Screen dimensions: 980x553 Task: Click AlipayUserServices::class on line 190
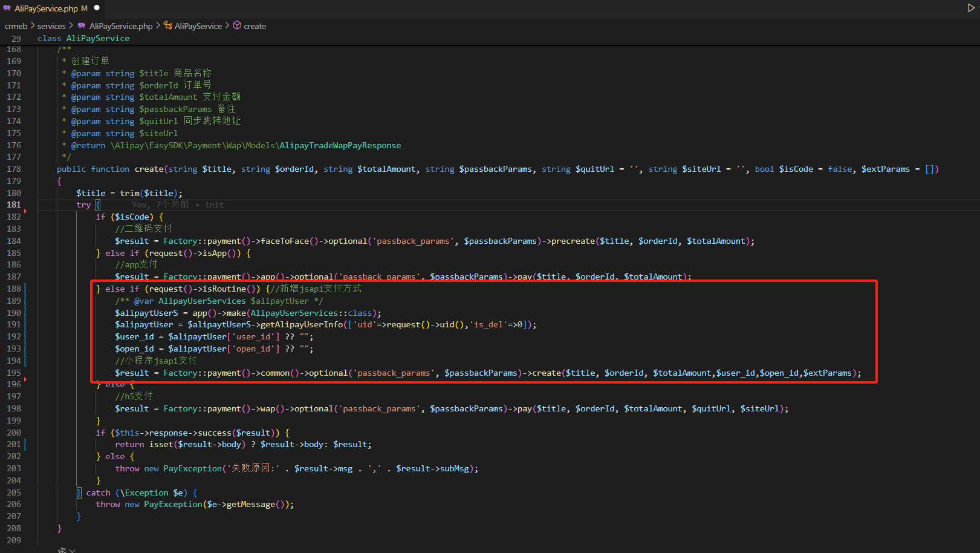[311, 313]
